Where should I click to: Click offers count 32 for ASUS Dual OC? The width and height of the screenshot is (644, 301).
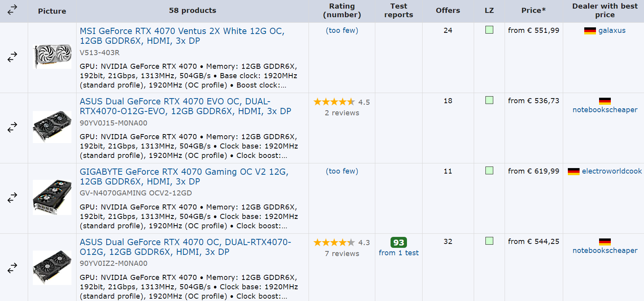(448, 242)
